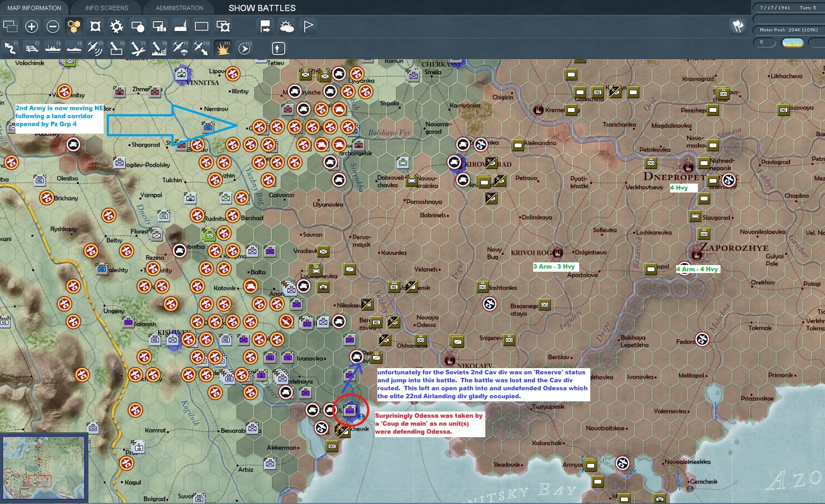Screen dimensions: 825x504
Task: Click the double flags side icon
Action: coord(738,26)
